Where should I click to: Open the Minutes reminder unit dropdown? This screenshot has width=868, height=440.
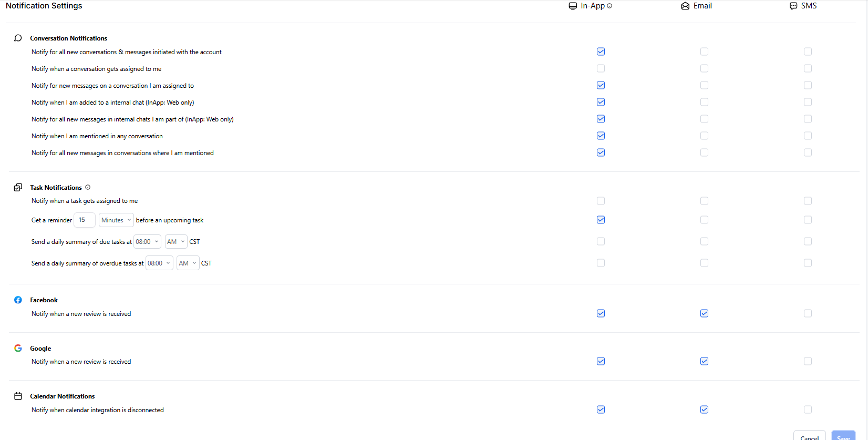point(116,220)
